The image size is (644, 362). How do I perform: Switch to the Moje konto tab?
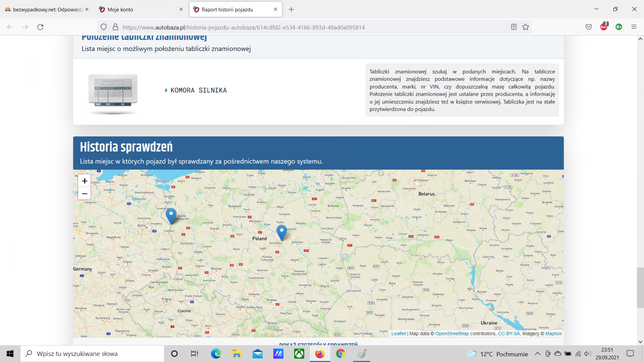coord(137,9)
